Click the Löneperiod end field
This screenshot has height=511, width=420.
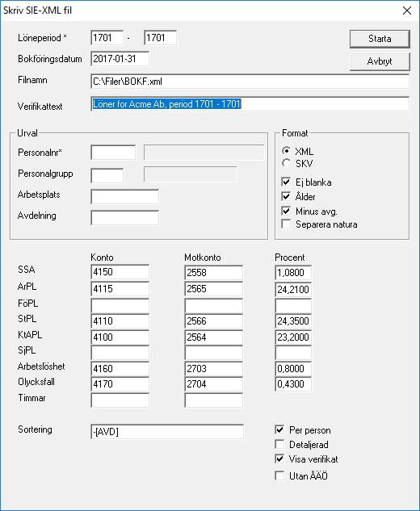[x=160, y=38]
